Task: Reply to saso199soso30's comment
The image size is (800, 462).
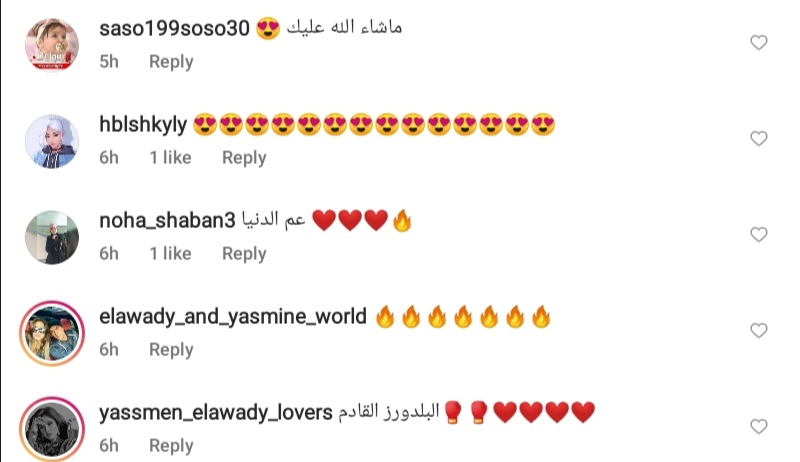Action: point(171,62)
